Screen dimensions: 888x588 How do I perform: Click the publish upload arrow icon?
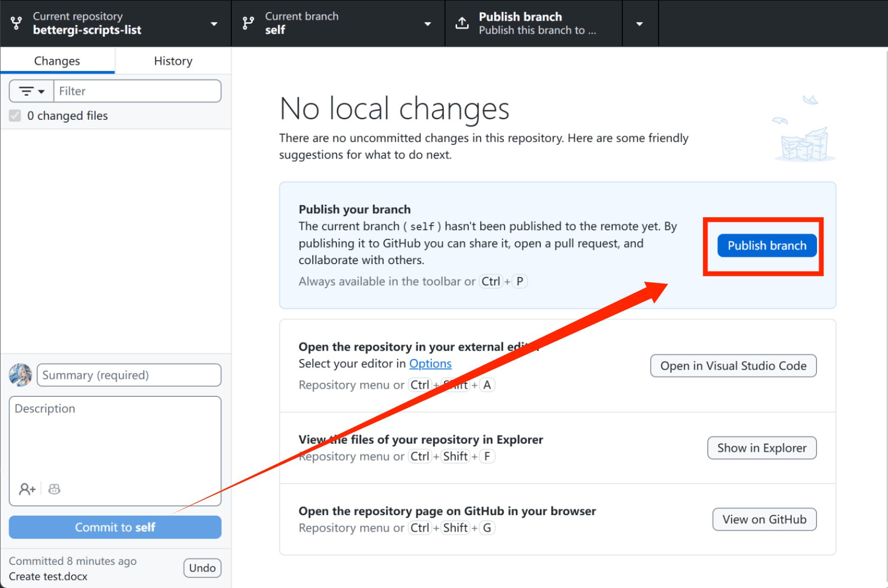coord(462,23)
